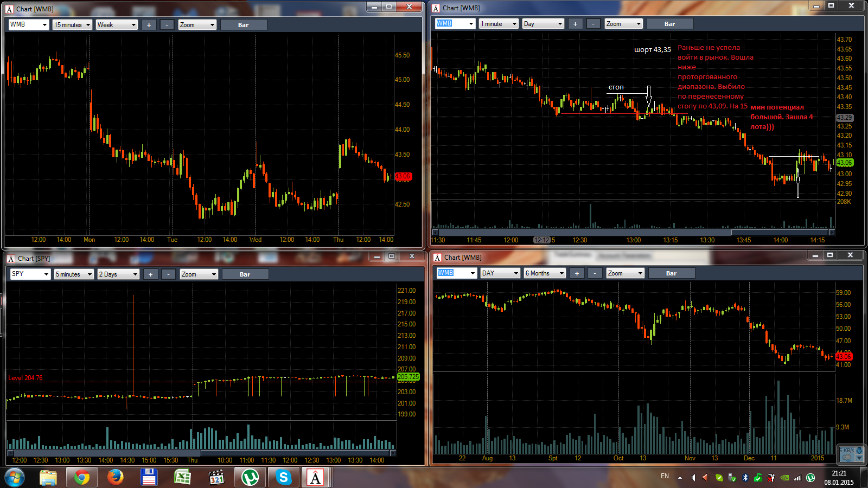Open floppy disk save app in taskbar
Image resolution: width=868 pixels, height=488 pixels.
click(149, 478)
